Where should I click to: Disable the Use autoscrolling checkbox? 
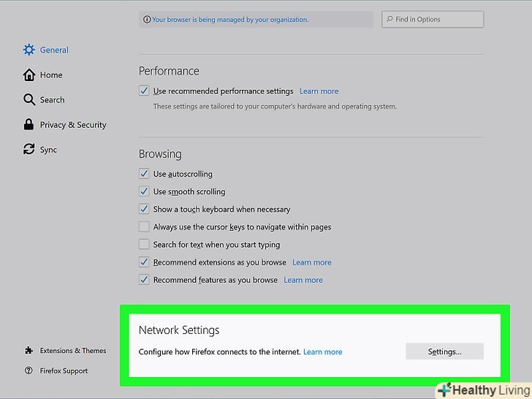144,174
